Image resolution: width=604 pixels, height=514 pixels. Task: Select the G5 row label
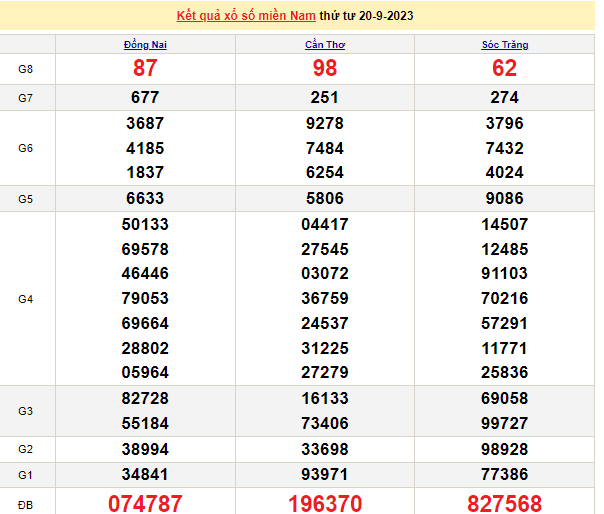[x=26, y=199]
